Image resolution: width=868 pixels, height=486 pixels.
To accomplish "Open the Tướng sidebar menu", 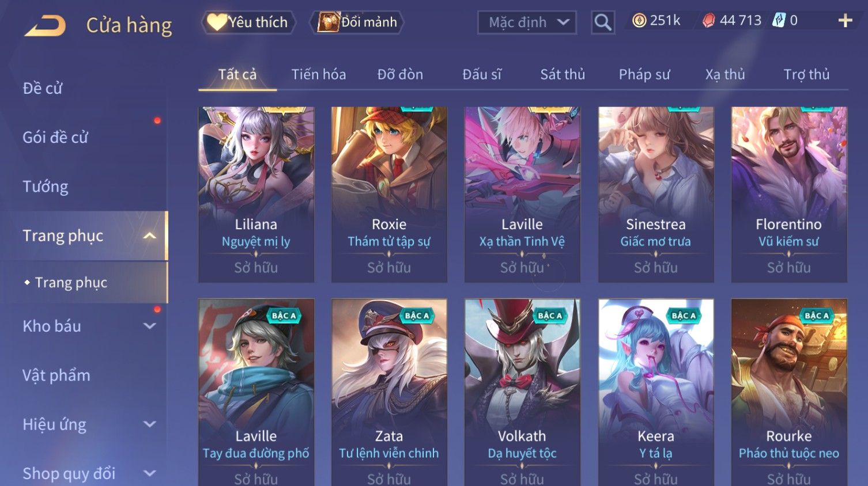I will (x=46, y=187).
